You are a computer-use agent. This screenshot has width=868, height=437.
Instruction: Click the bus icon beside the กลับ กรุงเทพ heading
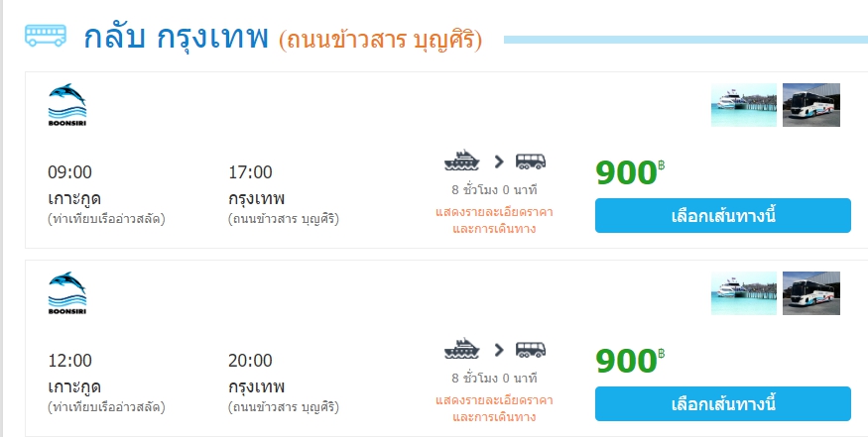[x=45, y=37]
